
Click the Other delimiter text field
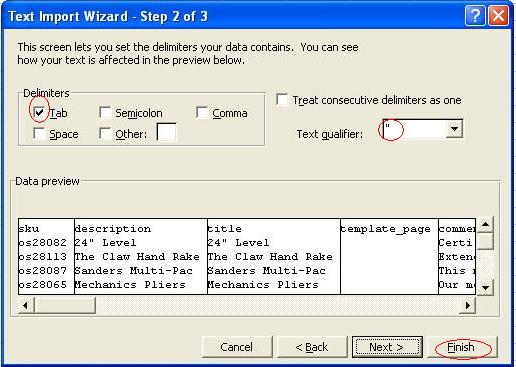click(166, 133)
